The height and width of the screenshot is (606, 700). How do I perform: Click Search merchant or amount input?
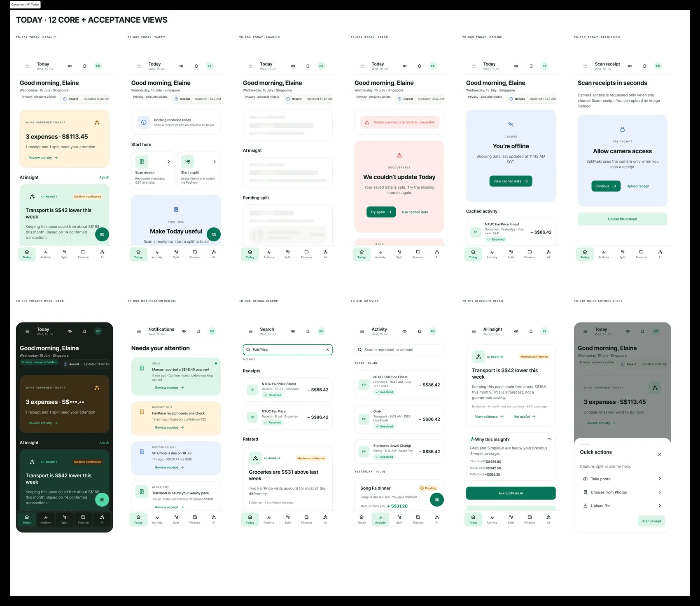coord(399,350)
